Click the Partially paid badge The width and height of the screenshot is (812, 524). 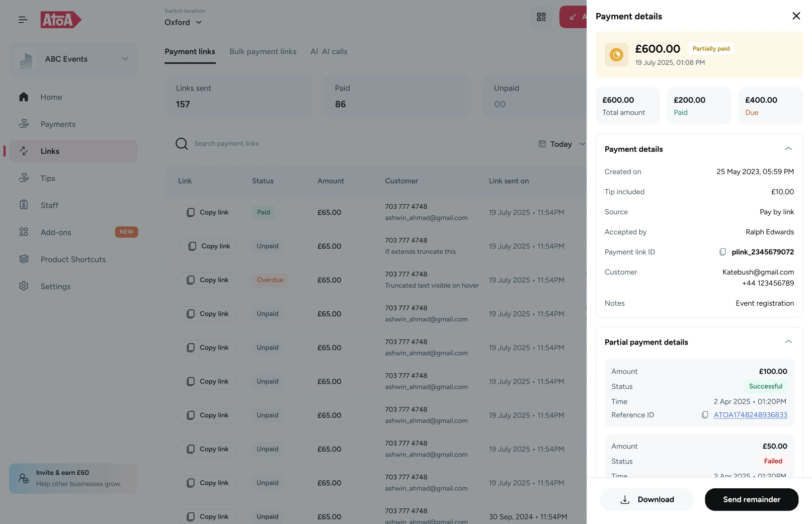[x=711, y=49]
